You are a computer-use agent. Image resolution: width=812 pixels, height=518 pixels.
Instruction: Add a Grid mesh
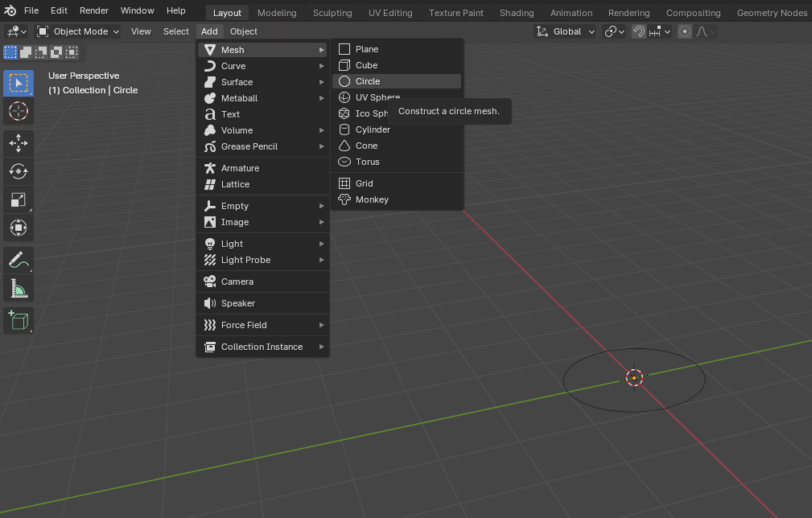397,183
